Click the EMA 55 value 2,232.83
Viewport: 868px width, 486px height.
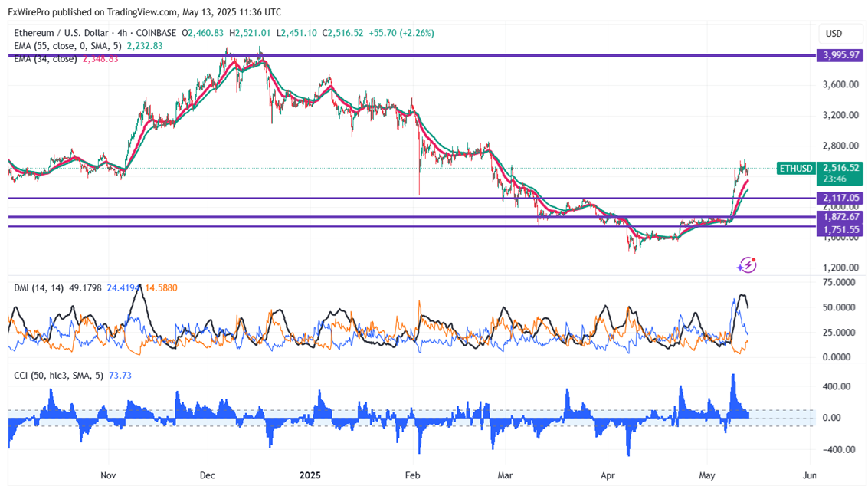145,46
